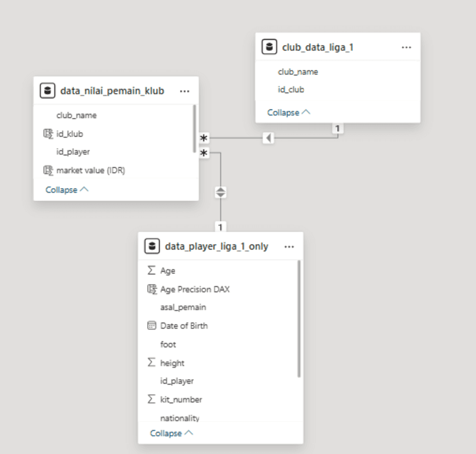The width and height of the screenshot is (476, 454).
Task: Select the bidirectional filter arrow on the relationship line
Action: click(x=220, y=192)
